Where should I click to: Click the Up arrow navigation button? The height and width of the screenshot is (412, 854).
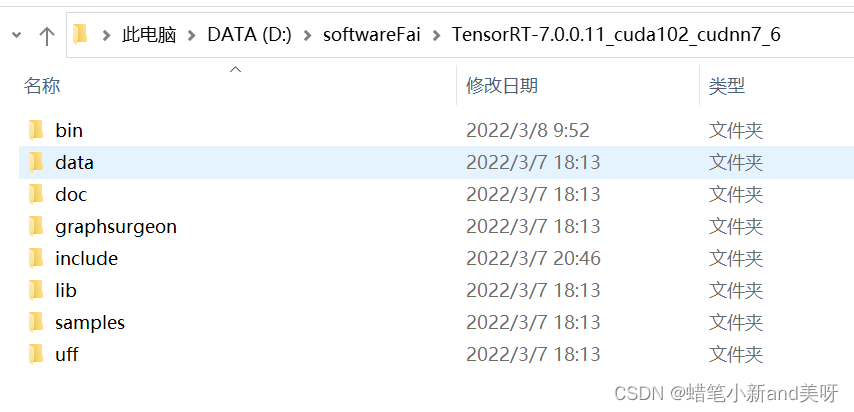pos(47,36)
